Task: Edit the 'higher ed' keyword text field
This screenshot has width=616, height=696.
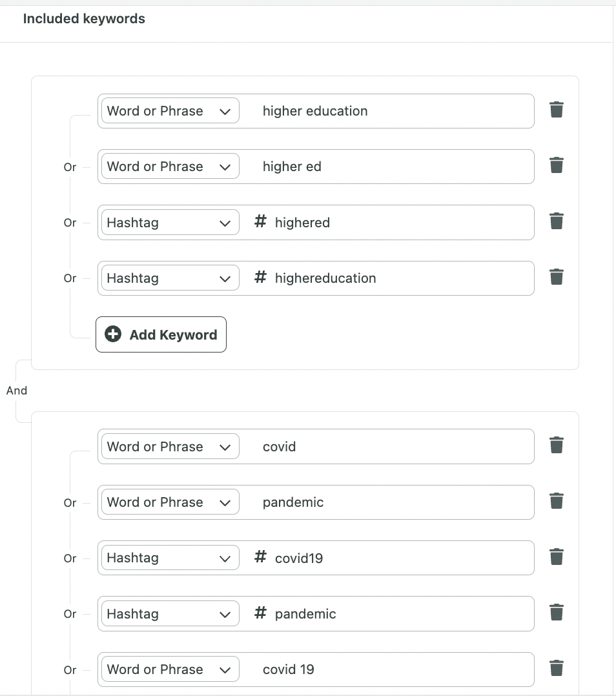Action: [x=386, y=167]
